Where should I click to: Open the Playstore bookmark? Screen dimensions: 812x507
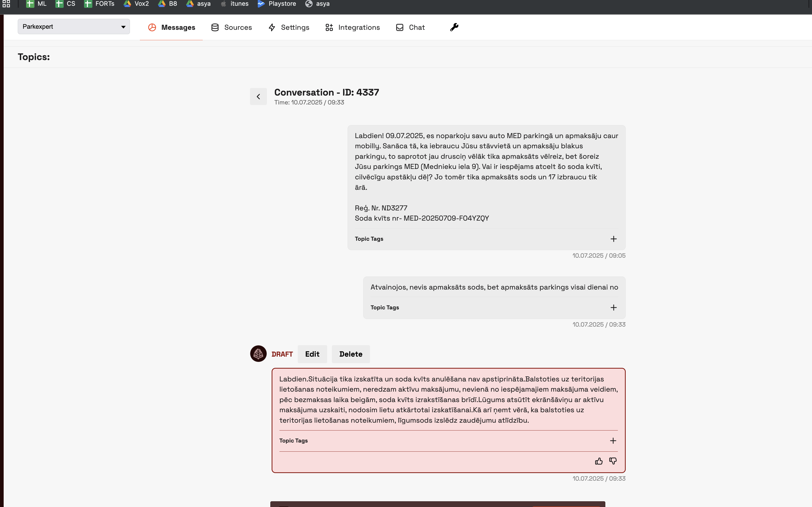pos(277,4)
